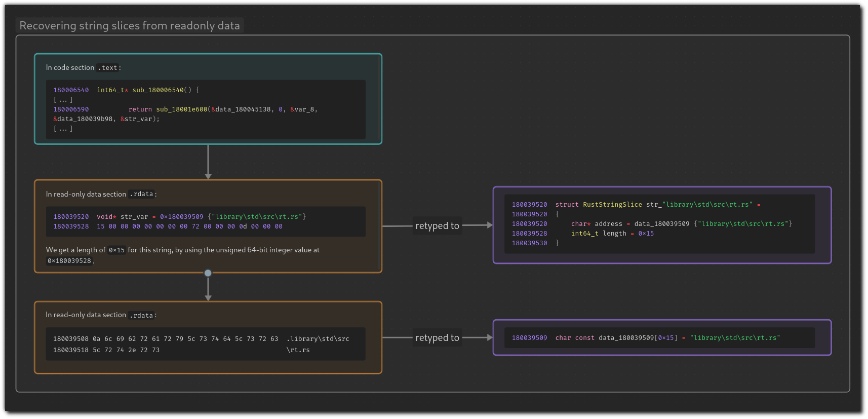Screen dimensions: 868x419
Task: Click ASCII column '\rt.rs'
Action: point(298,350)
